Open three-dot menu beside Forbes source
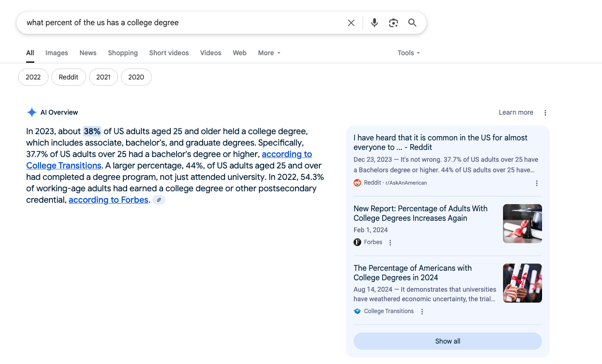Viewport: 602px width, 364px height. click(390, 243)
